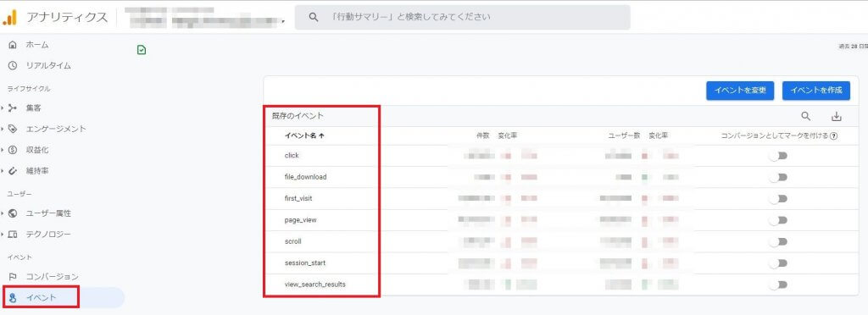This screenshot has width=868, height=315.
Task: Click the first_visit event name
Action: (299, 198)
